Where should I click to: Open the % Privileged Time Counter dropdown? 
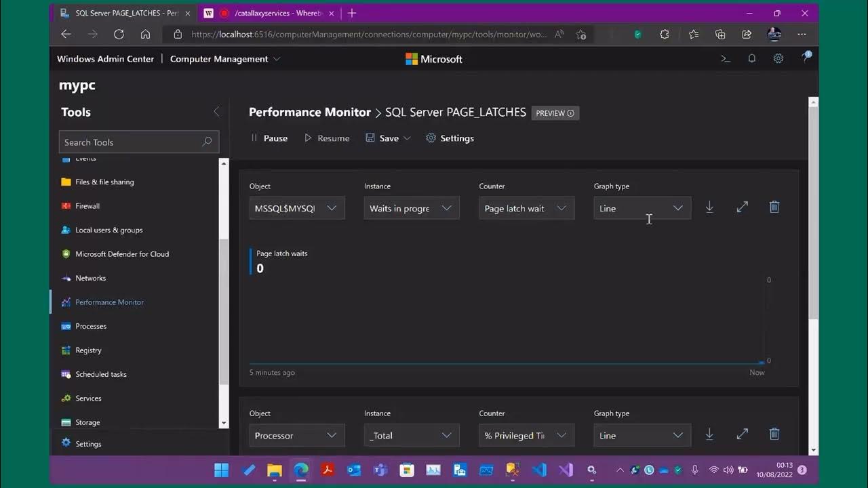[527, 435]
